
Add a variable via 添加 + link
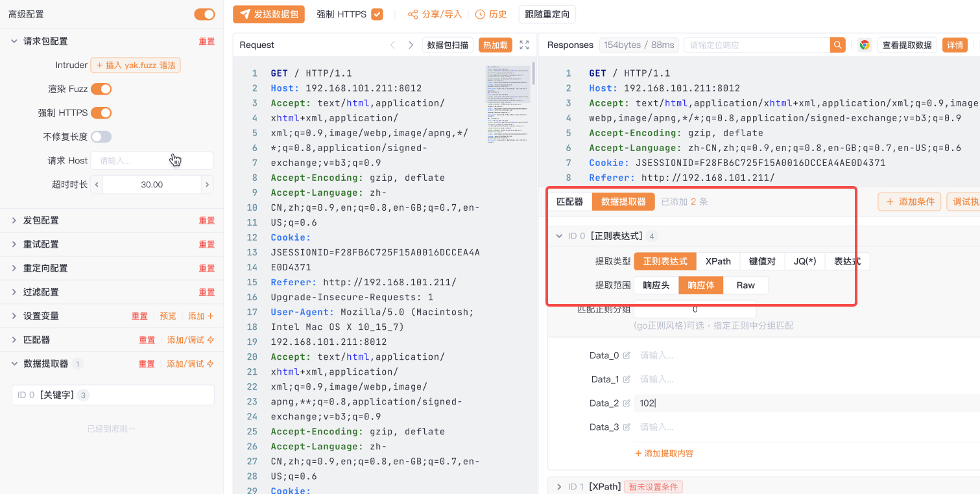(x=201, y=316)
